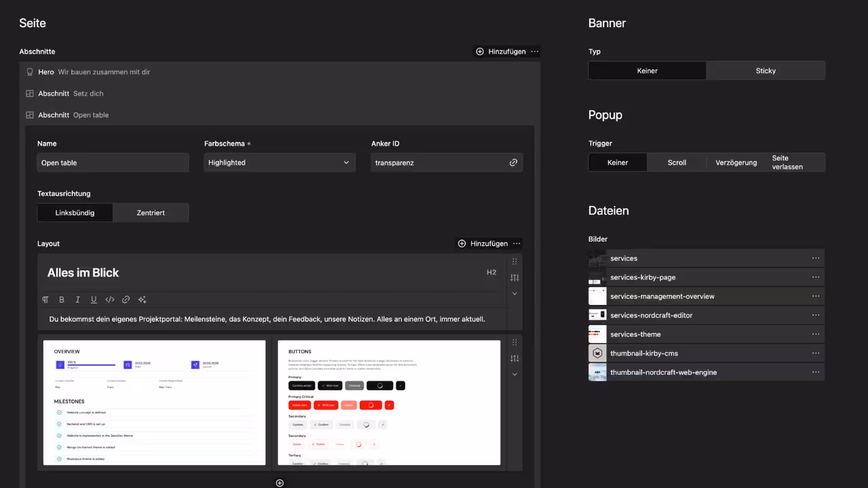Viewport: 868px width, 488px height.
Task: Open services-theme file name
Action: (635, 334)
